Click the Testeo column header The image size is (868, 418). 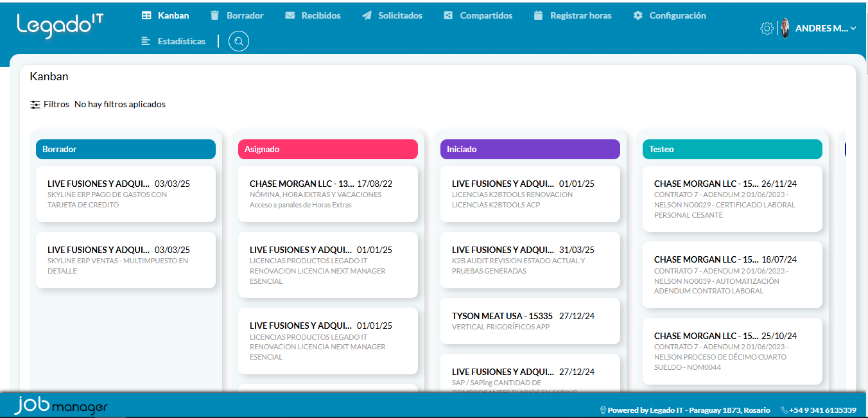click(x=733, y=149)
